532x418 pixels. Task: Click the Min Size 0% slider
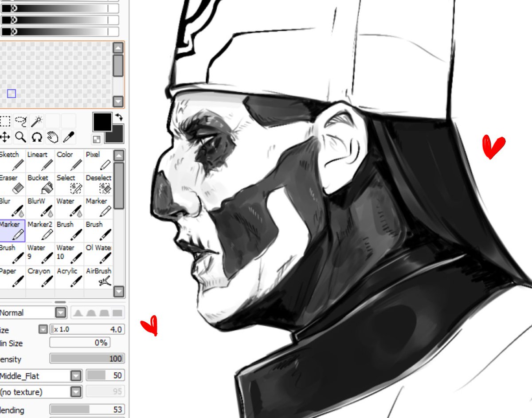coord(80,343)
